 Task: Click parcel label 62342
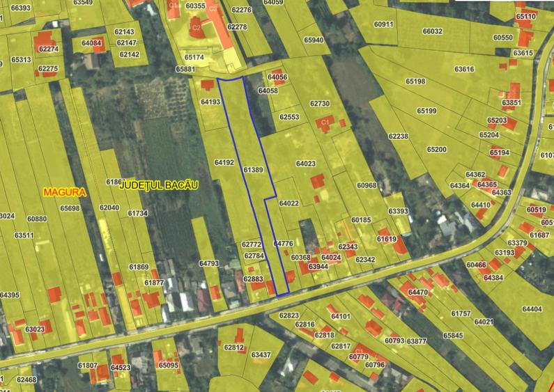pos(365,260)
